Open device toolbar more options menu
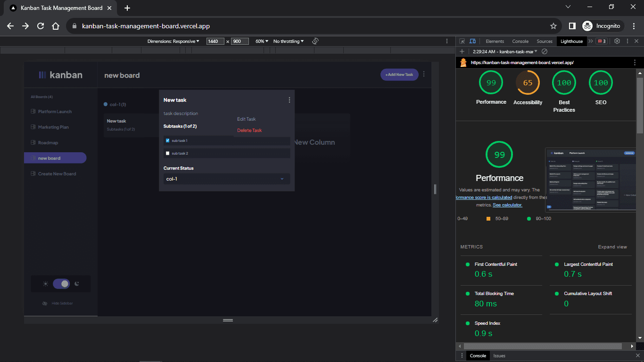This screenshot has height=362, width=644. click(447, 41)
